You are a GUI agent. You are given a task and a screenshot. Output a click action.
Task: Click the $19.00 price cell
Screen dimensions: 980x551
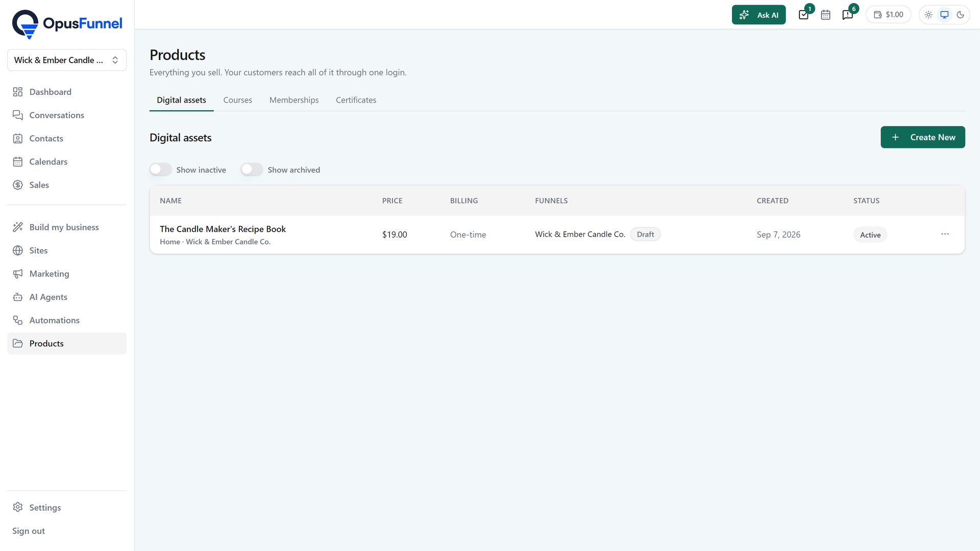click(x=395, y=235)
